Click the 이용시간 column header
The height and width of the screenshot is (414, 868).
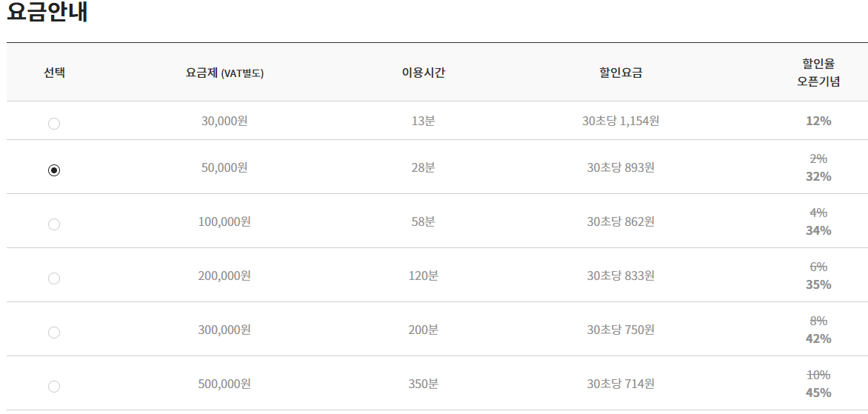(424, 73)
